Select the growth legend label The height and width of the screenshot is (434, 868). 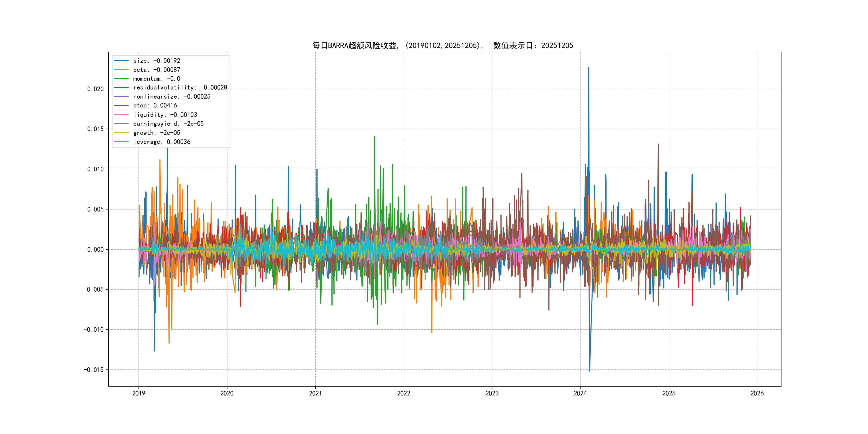pyautogui.click(x=156, y=133)
